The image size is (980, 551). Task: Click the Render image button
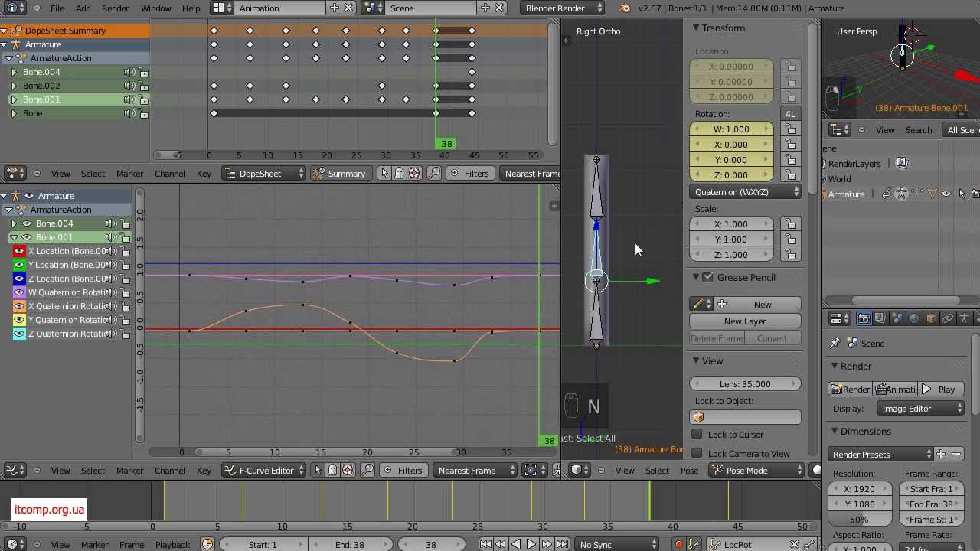(850, 390)
